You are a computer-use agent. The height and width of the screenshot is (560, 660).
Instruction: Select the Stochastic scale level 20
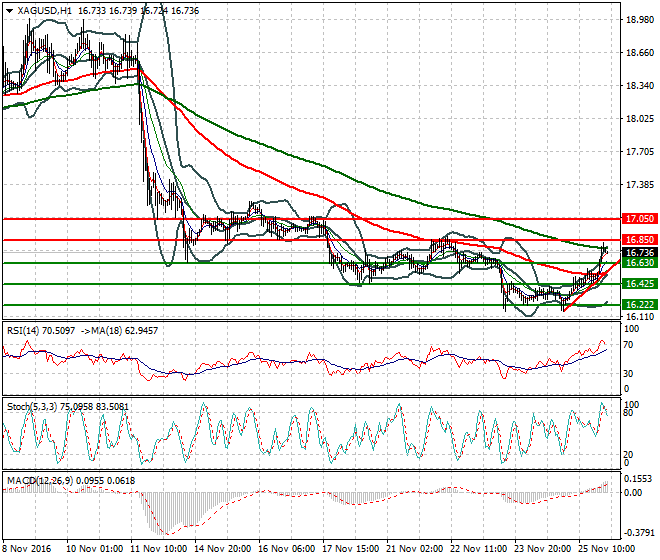pyautogui.click(x=628, y=454)
